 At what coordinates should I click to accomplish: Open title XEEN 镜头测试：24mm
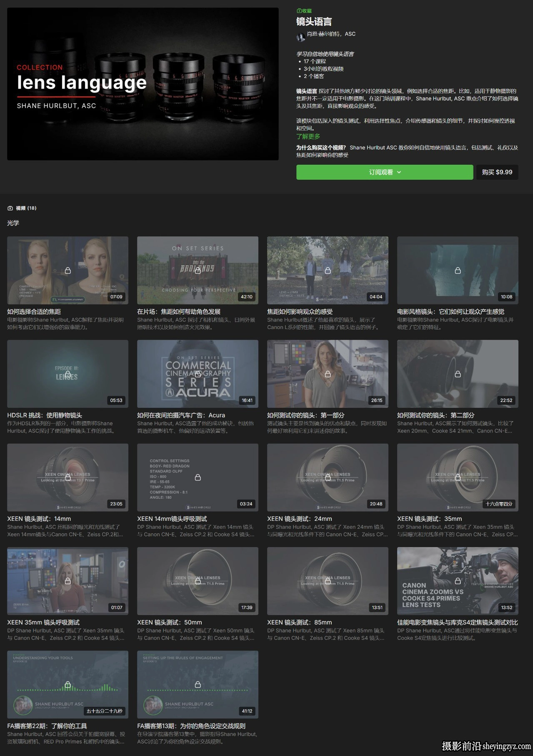[x=300, y=519]
